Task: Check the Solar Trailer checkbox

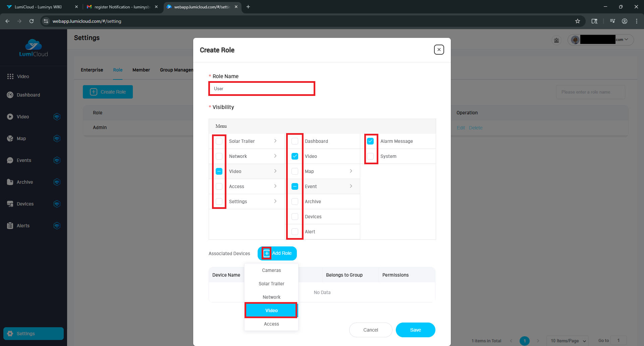Action: (x=219, y=141)
